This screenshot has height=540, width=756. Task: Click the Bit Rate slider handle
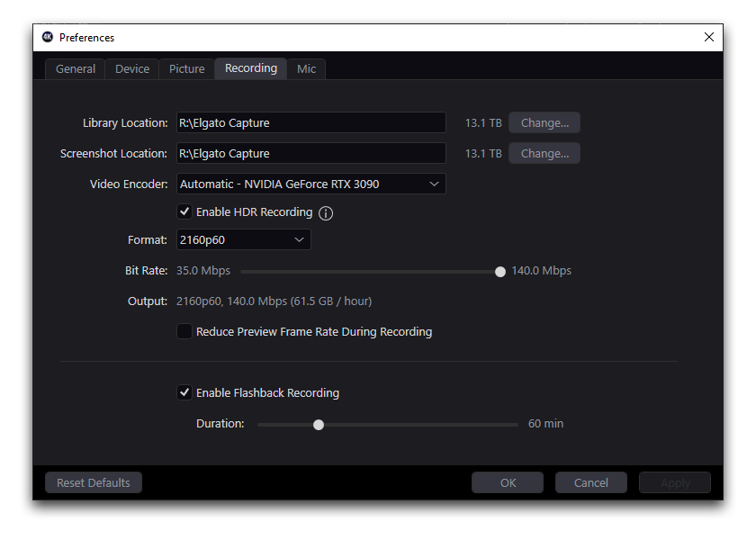coord(500,271)
